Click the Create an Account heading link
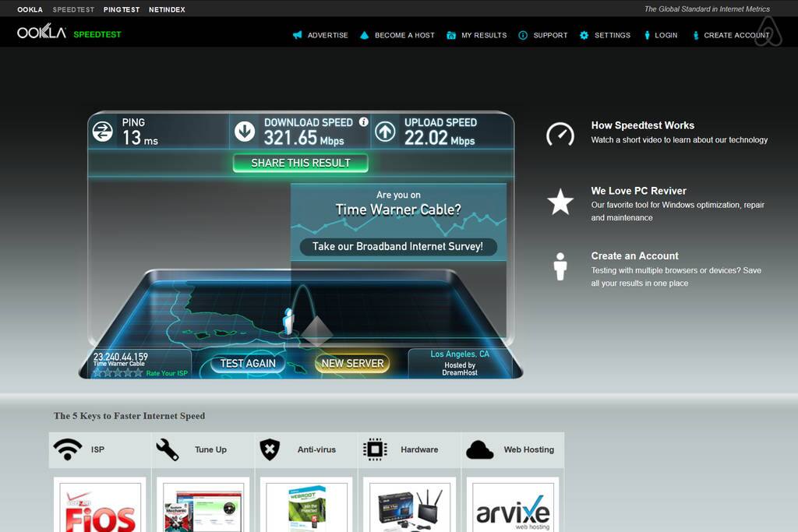798x532 pixels. click(x=634, y=255)
